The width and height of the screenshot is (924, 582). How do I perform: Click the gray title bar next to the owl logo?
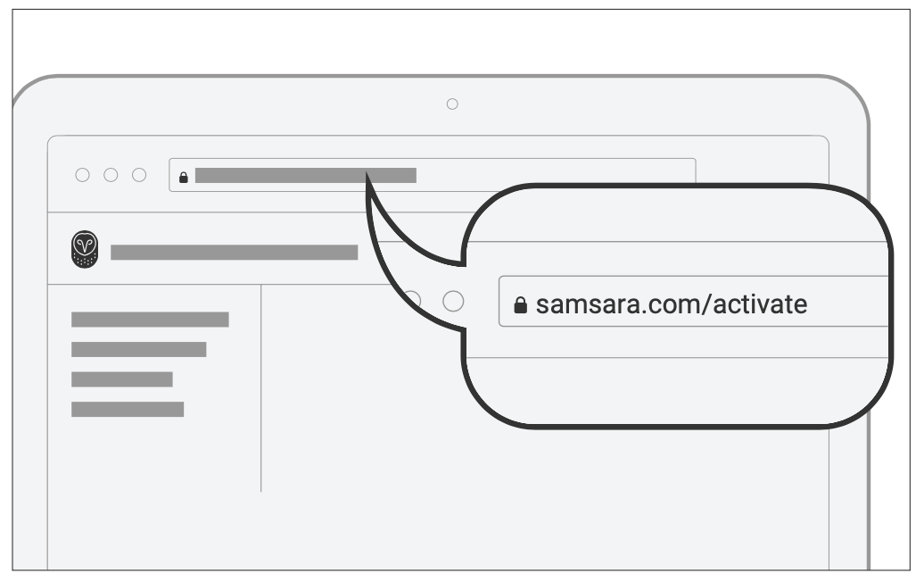[x=234, y=253]
